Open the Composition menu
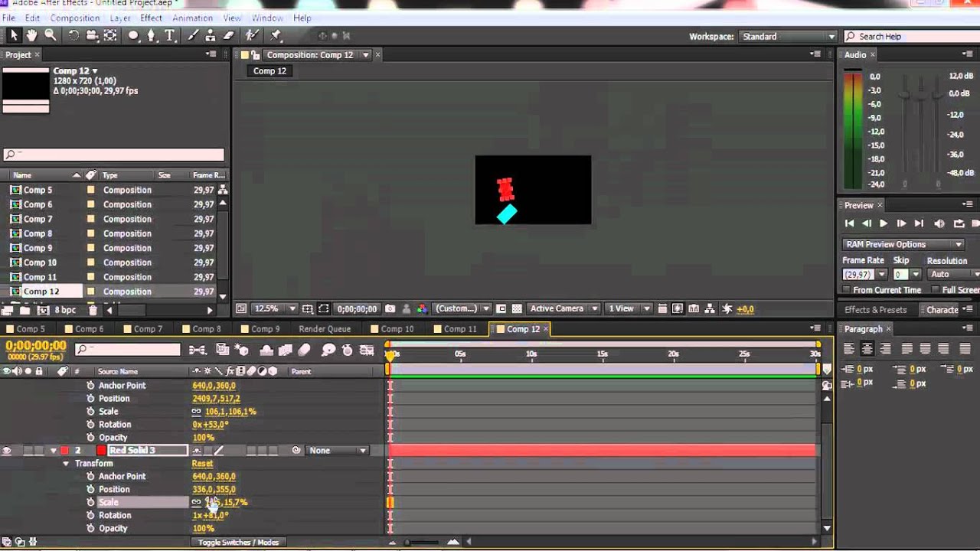Image resolution: width=980 pixels, height=551 pixels. click(75, 18)
